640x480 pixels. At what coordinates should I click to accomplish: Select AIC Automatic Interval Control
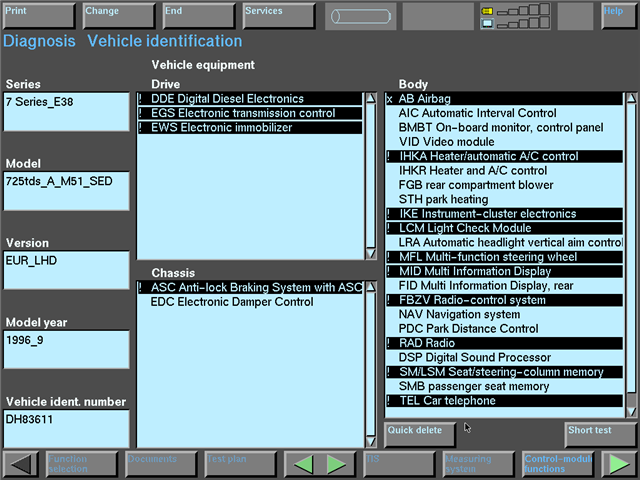point(504,113)
